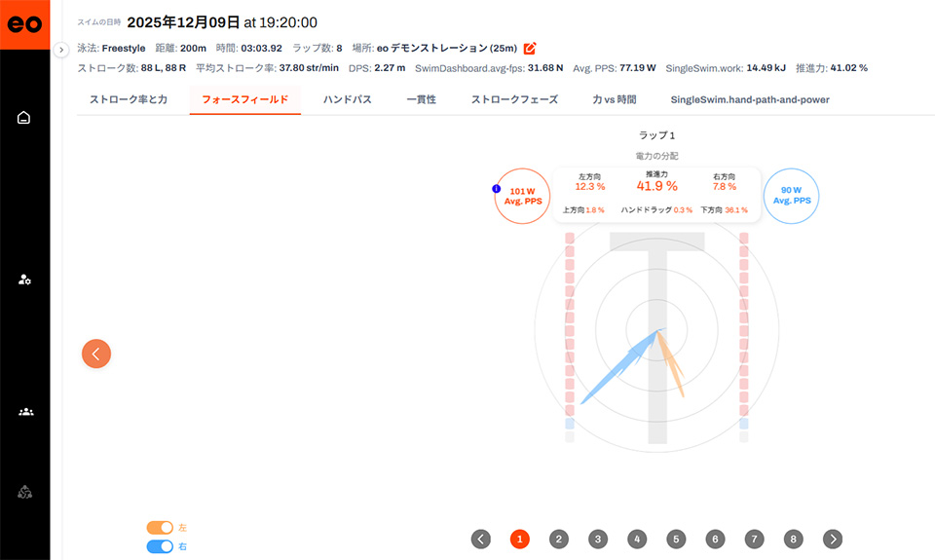This screenshot has height=560, width=935.
Task: Open the home icon in the sidebar
Action: [24, 118]
